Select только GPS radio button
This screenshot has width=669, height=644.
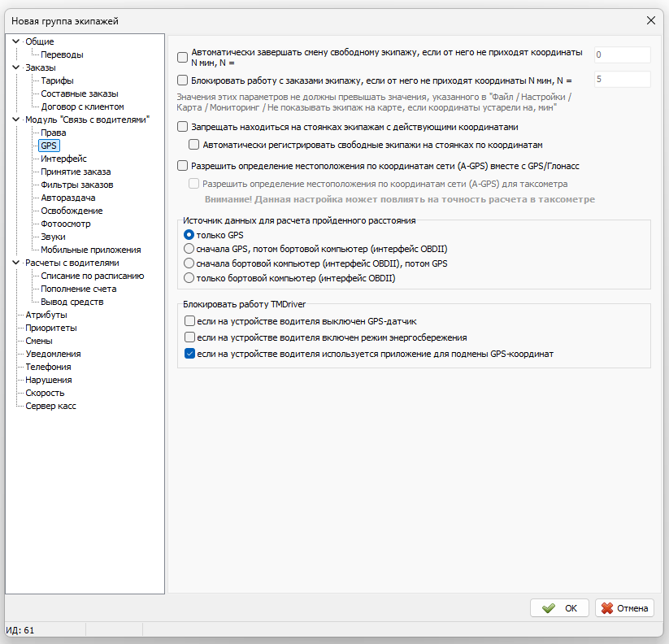tap(189, 235)
